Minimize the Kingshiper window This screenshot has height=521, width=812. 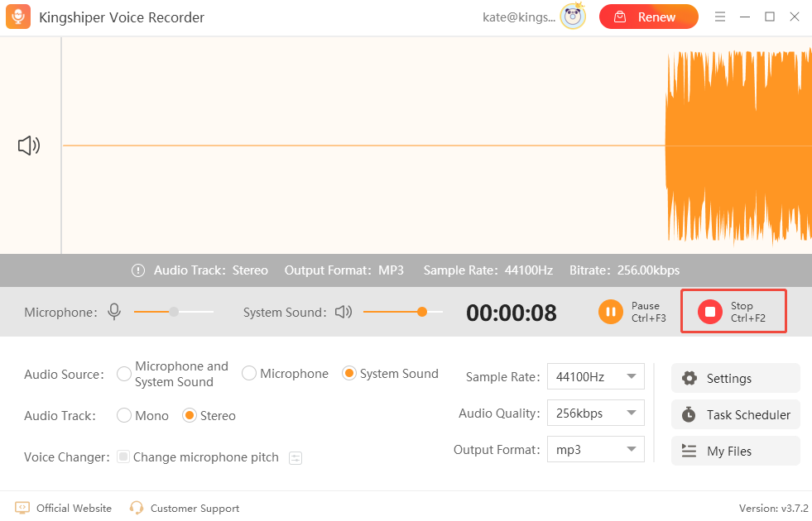click(x=745, y=17)
